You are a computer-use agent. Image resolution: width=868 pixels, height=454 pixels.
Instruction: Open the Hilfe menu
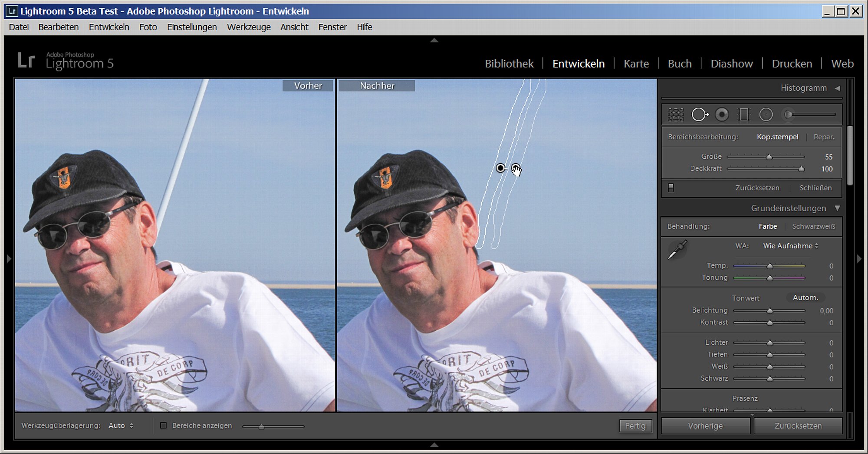click(365, 27)
